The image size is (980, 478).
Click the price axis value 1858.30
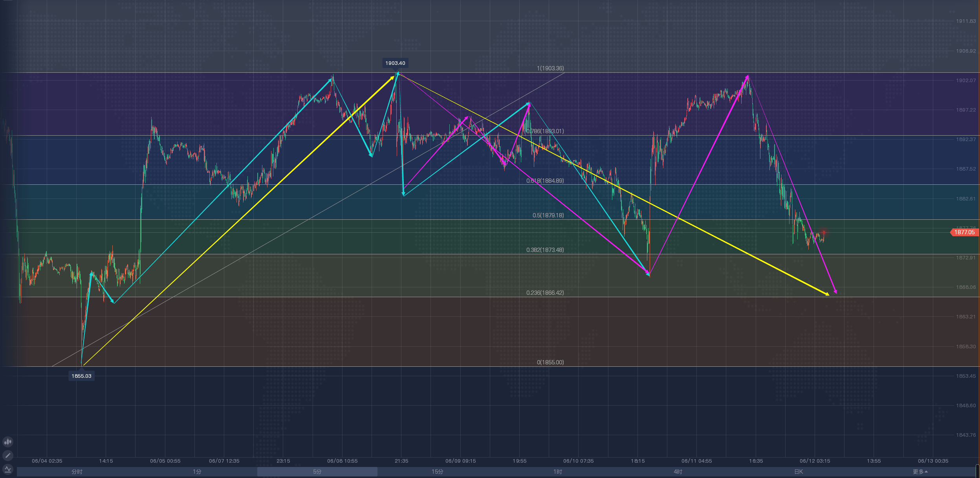[966, 347]
